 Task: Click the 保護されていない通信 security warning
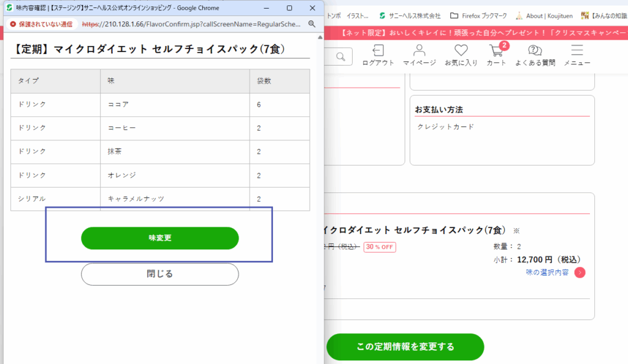[x=40, y=24]
